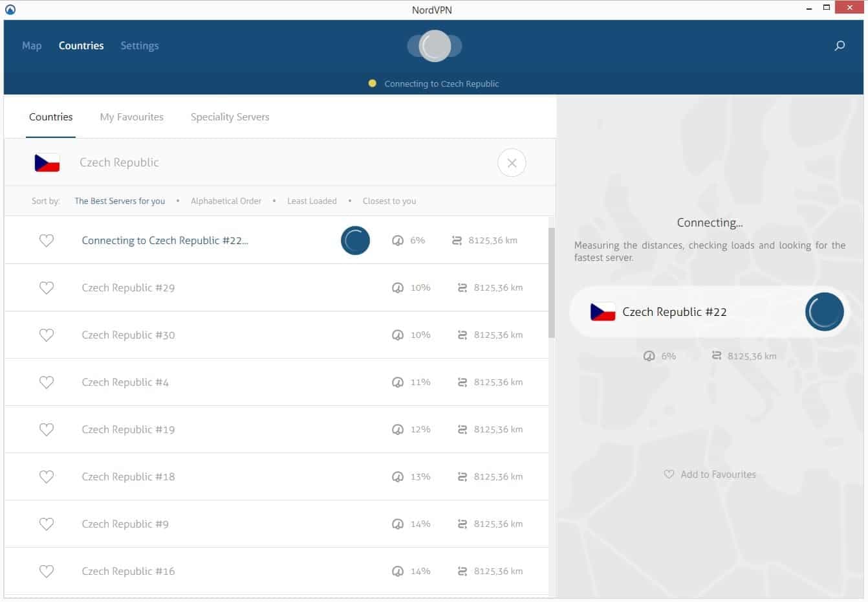Image resolution: width=868 pixels, height=602 pixels.
Task: Select the Czech Republic #9 server
Action: (x=276, y=524)
